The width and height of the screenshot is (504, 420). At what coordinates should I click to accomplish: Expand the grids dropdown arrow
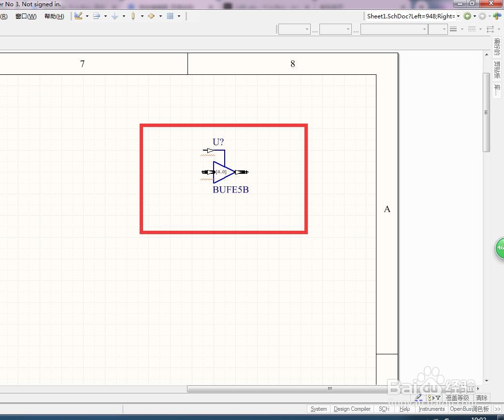click(179, 16)
